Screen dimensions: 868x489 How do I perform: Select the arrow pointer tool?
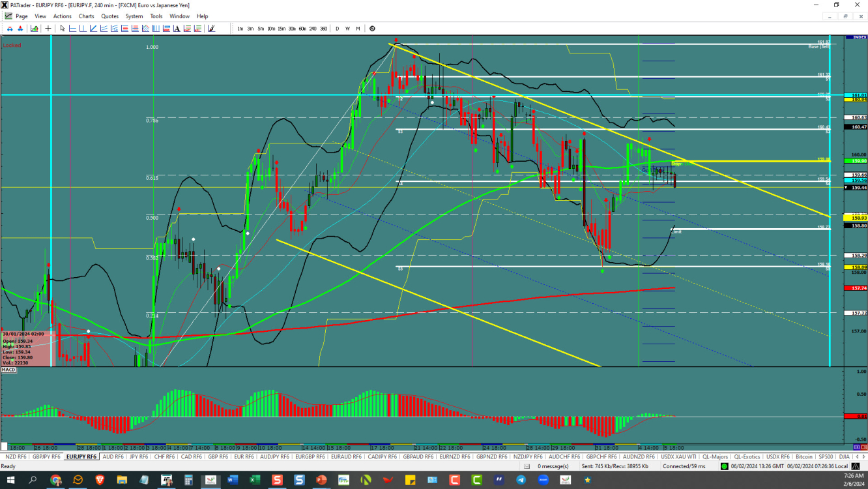click(x=63, y=29)
